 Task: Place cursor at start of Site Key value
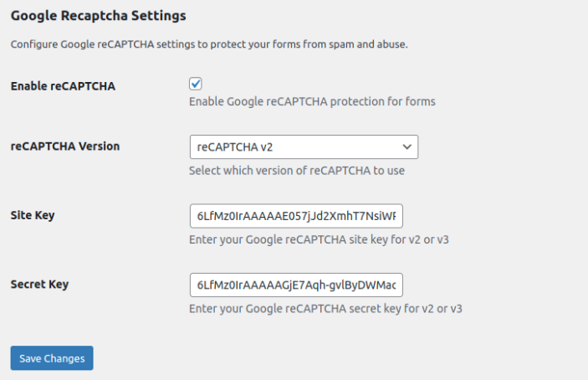click(x=198, y=216)
